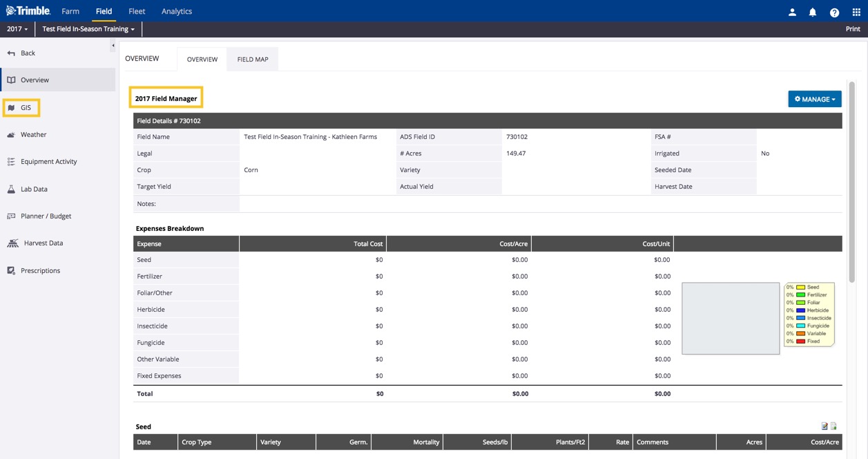Open notifications bell icon

coord(813,12)
